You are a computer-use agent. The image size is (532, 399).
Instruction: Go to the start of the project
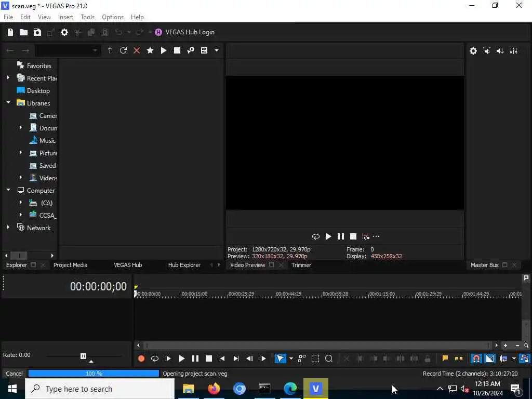[x=222, y=358]
